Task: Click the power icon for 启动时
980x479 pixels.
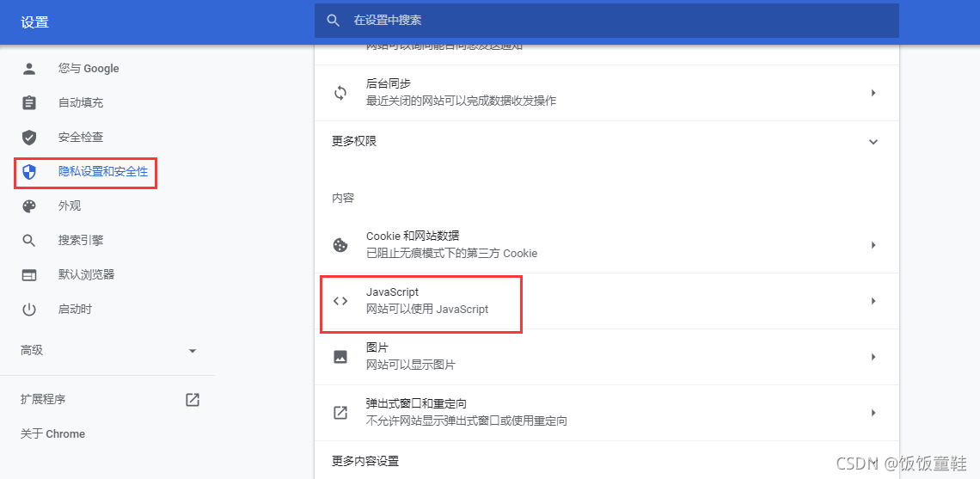Action: pyautogui.click(x=29, y=310)
